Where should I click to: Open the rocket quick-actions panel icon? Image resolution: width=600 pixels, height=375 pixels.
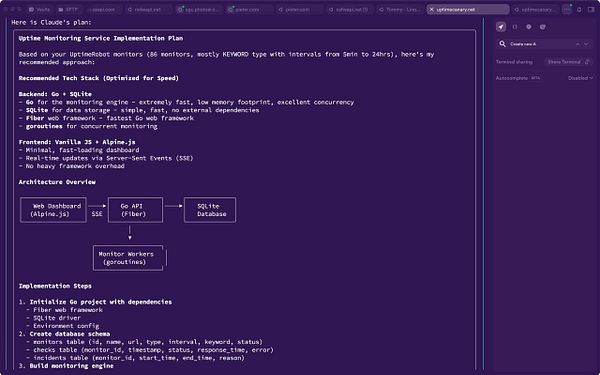click(501, 27)
